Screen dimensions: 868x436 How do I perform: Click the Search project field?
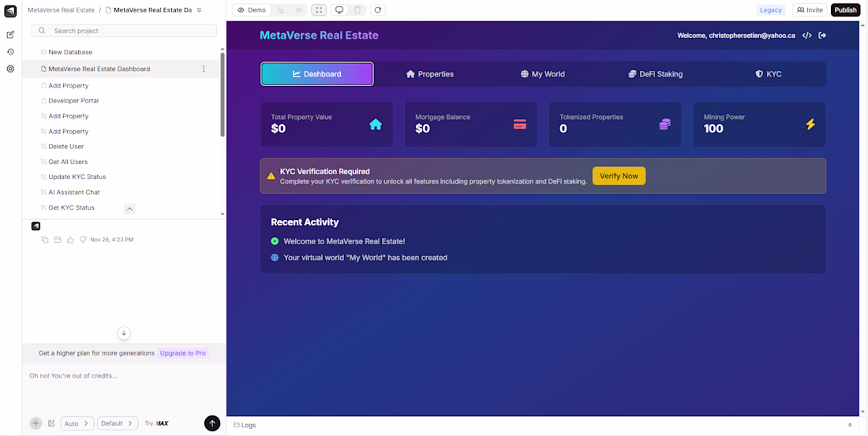[124, 31]
